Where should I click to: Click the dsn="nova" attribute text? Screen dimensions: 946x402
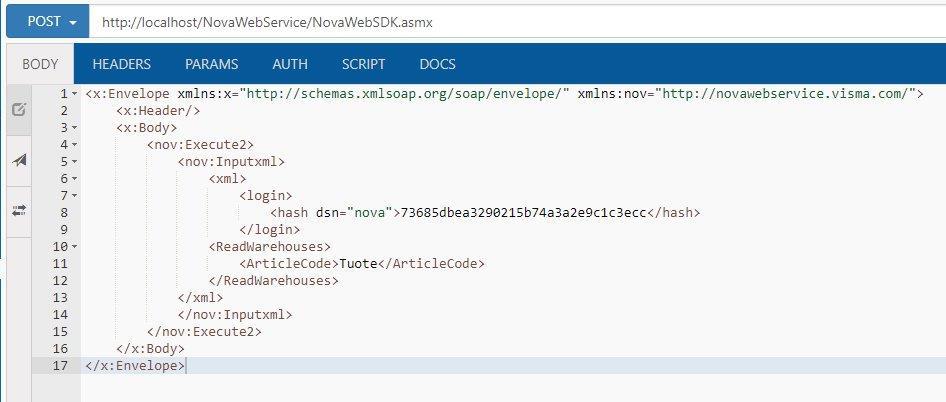click(x=355, y=212)
